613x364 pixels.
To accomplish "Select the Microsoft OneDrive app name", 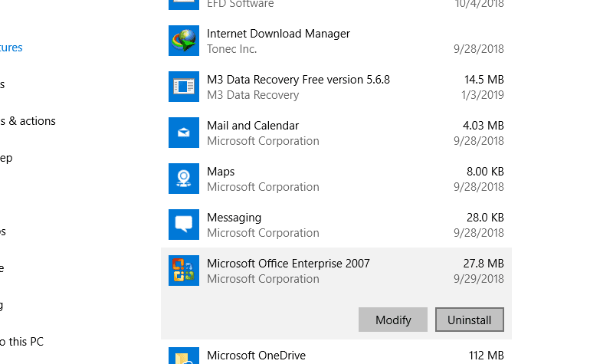I will 256,356.
